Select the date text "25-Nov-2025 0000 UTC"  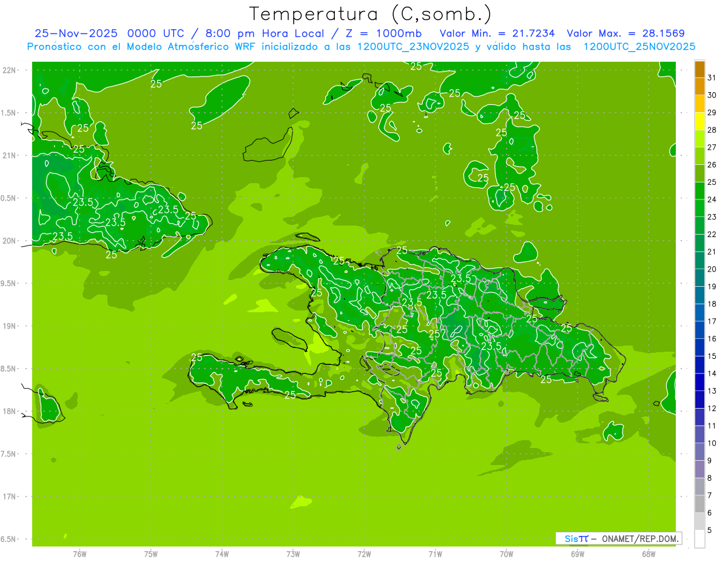click(110, 33)
